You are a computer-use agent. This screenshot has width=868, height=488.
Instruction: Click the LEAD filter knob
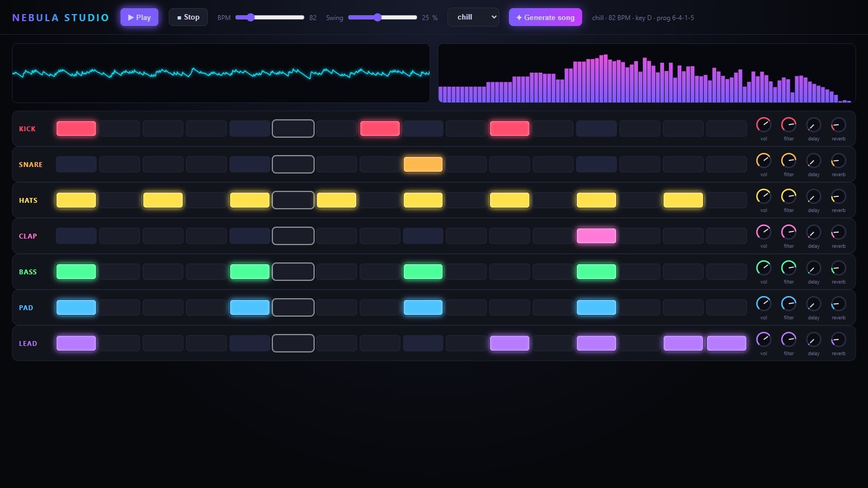pyautogui.click(x=788, y=339)
